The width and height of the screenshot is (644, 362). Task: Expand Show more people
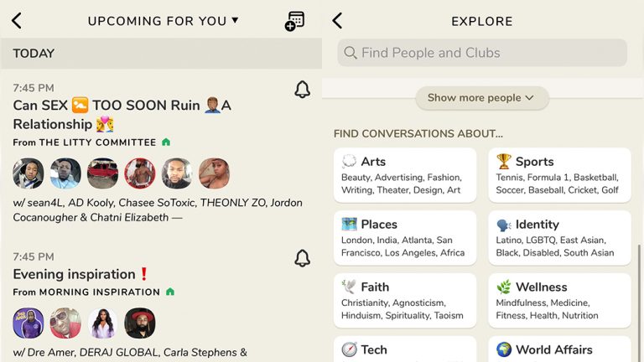(481, 98)
